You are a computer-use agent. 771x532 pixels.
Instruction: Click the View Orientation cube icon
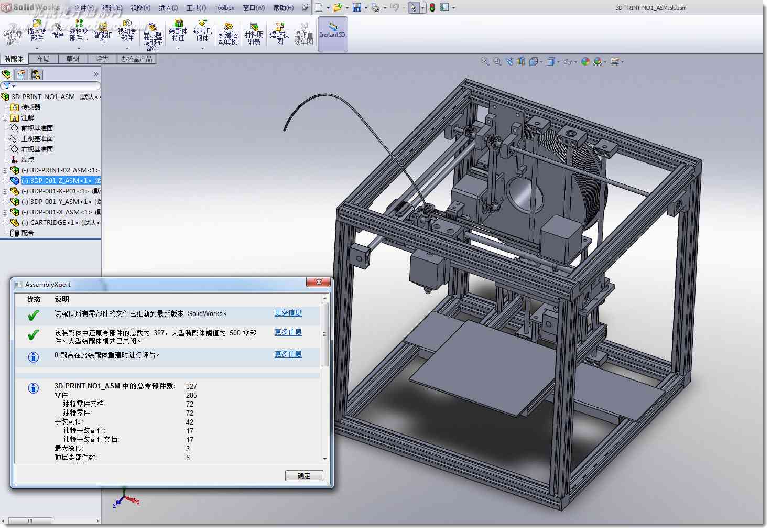click(x=534, y=61)
